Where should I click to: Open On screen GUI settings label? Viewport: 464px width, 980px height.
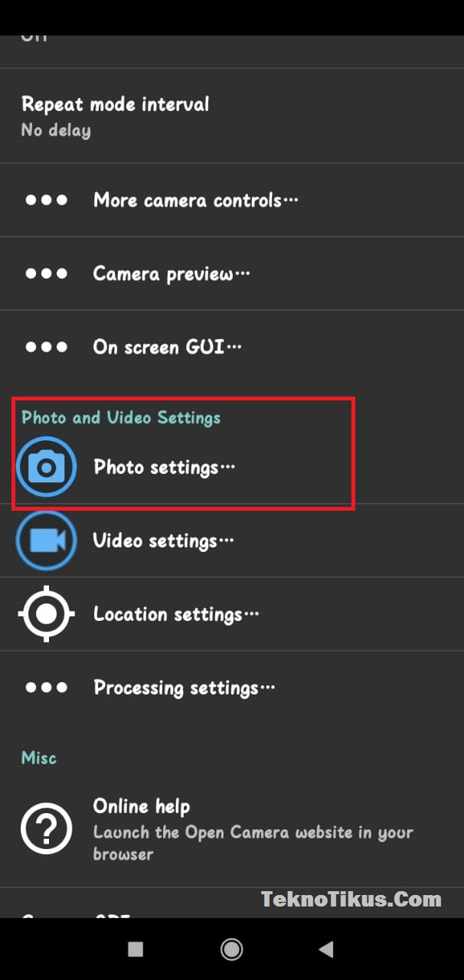pyautogui.click(x=167, y=348)
